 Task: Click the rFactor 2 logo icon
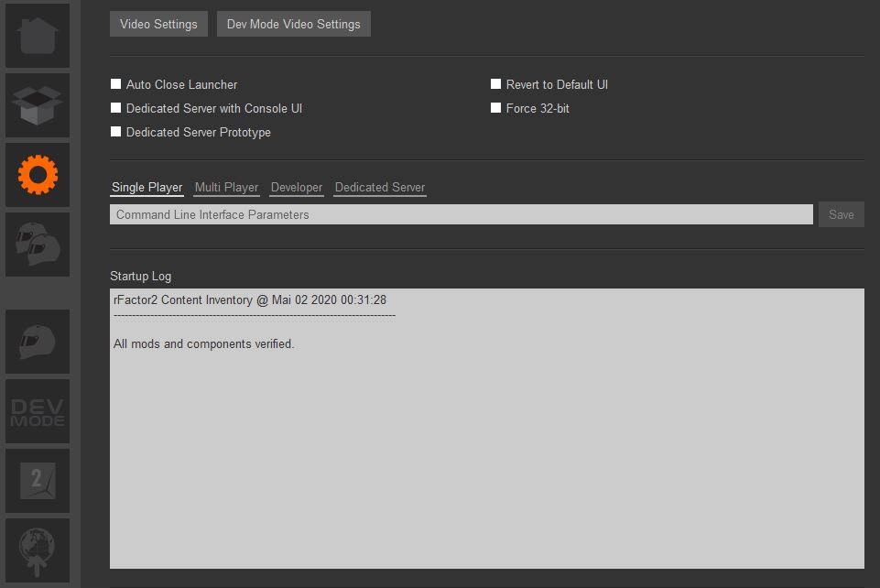pos(38,481)
